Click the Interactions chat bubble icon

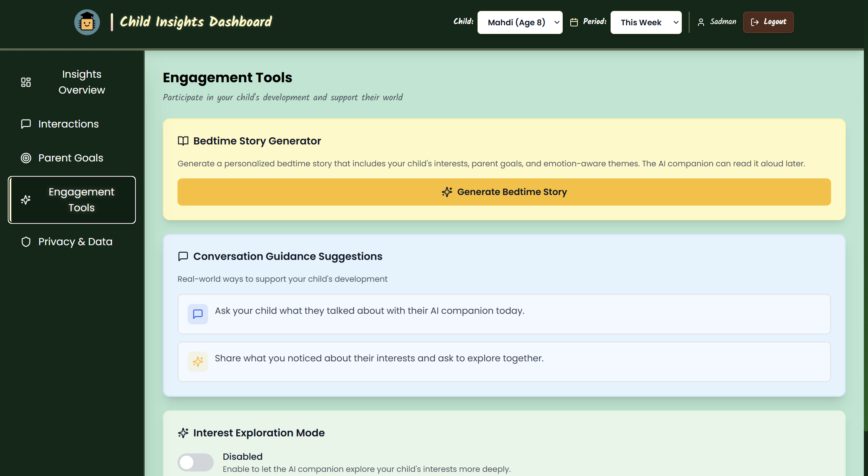click(26, 124)
